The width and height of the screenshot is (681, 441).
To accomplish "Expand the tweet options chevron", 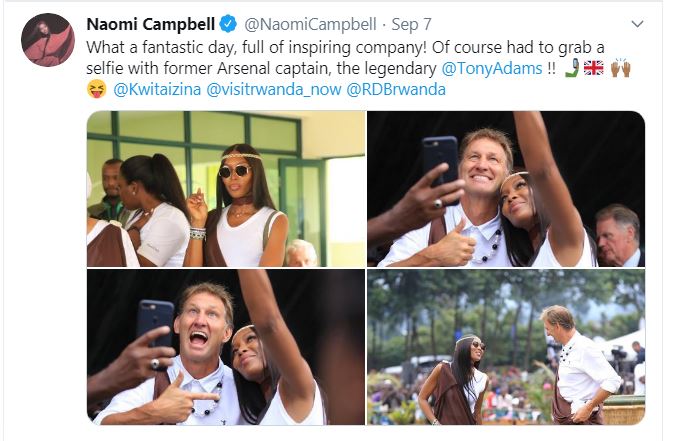I will click(x=638, y=23).
